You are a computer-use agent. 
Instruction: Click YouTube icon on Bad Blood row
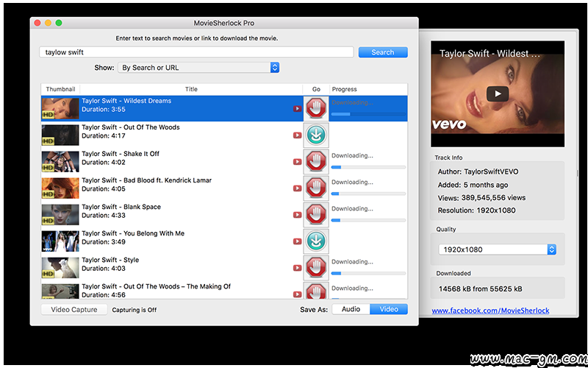tap(298, 188)
